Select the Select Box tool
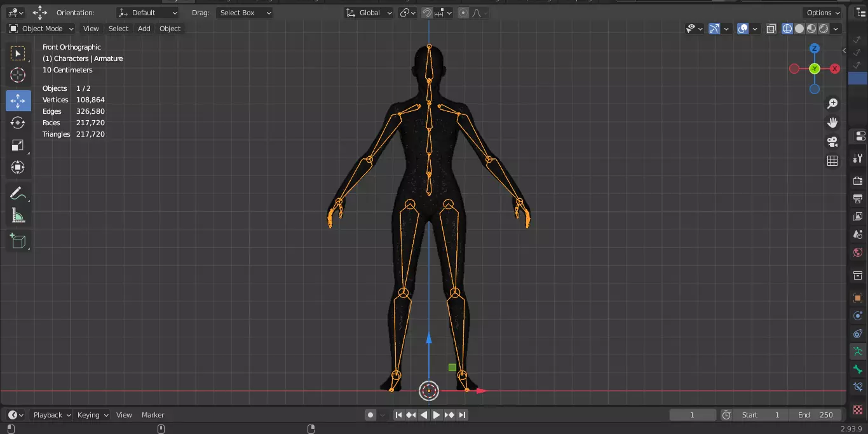 [18, 53]
